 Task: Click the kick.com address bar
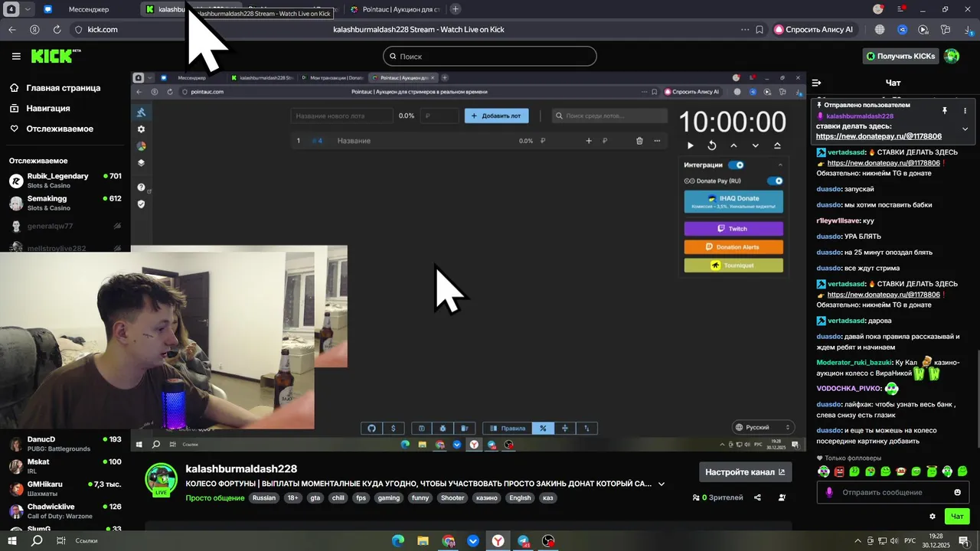click(x=103, y=30)
